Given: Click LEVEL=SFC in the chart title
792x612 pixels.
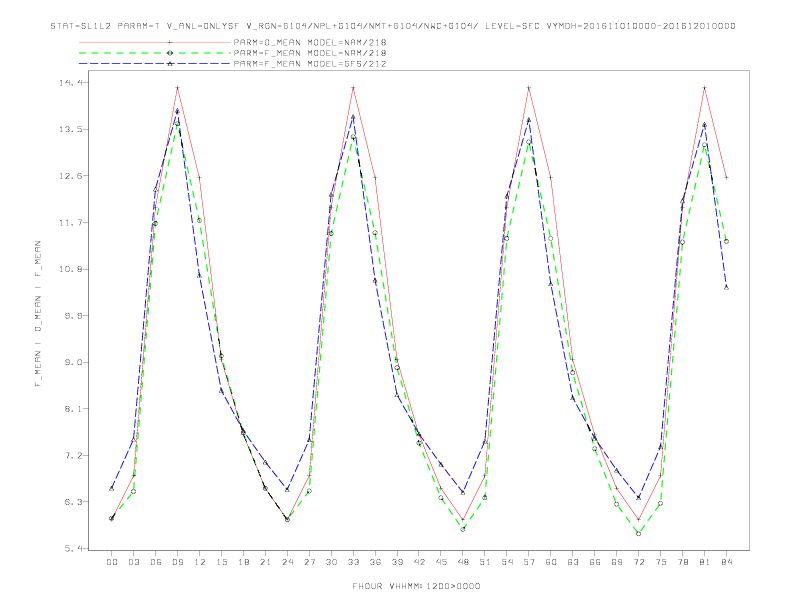Looking at the screenshot, I should [513, 26].
